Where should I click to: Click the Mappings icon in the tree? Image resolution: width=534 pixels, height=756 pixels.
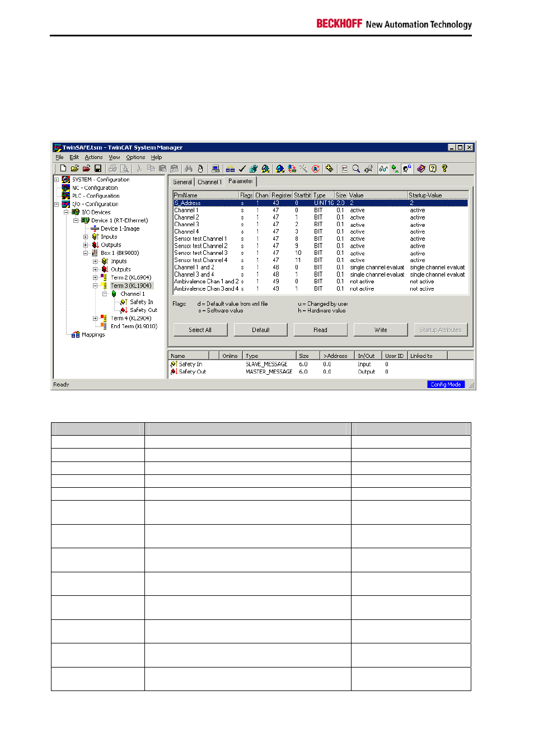tap(76, 334)
